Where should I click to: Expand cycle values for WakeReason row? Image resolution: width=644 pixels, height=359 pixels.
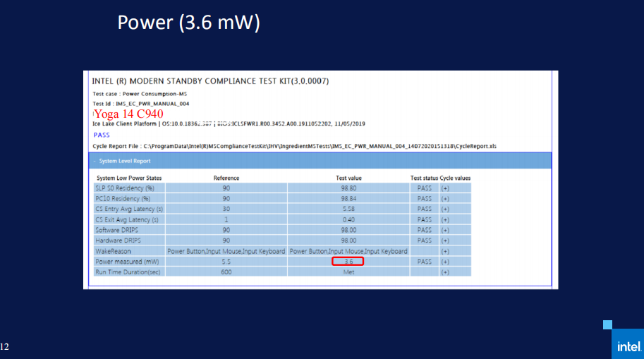pyautogui.click(x=445, y=251)
